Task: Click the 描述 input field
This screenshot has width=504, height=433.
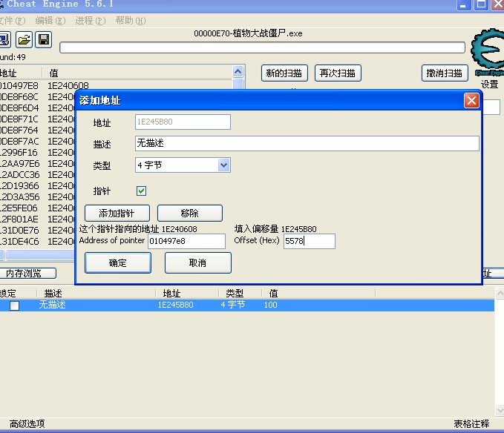Action: point(307,143)
